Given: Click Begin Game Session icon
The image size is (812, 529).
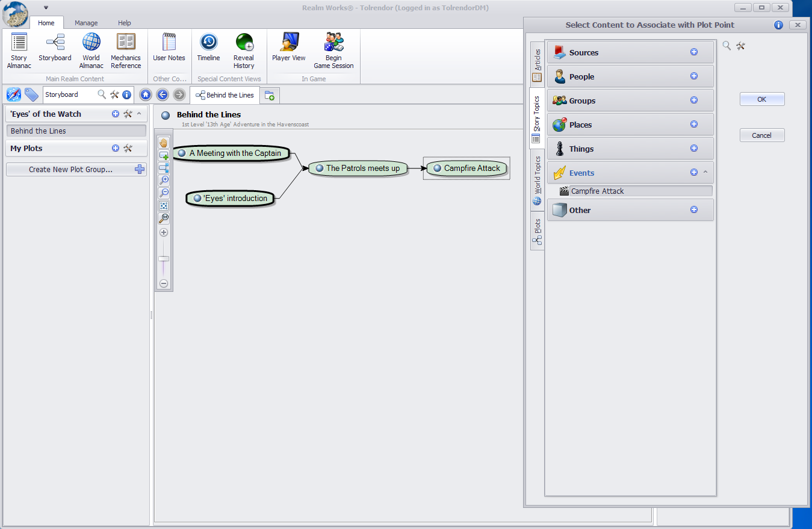Looking at the screenshot, I should coord(333,42).
